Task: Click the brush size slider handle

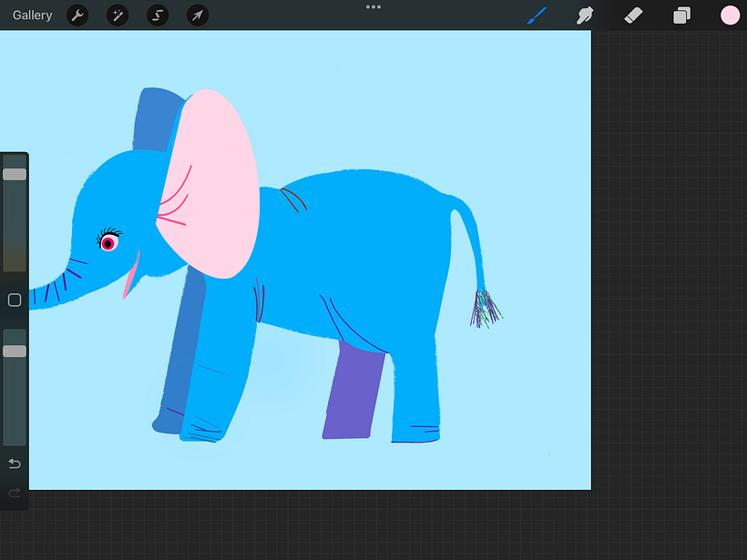Action: pyautogui.click(x=15, y=174)
